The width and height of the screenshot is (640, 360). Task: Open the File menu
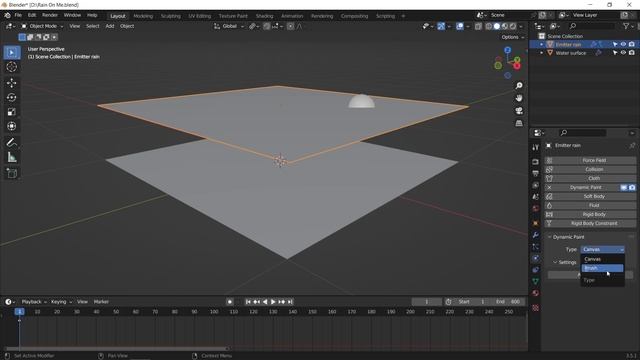(18, 16)
